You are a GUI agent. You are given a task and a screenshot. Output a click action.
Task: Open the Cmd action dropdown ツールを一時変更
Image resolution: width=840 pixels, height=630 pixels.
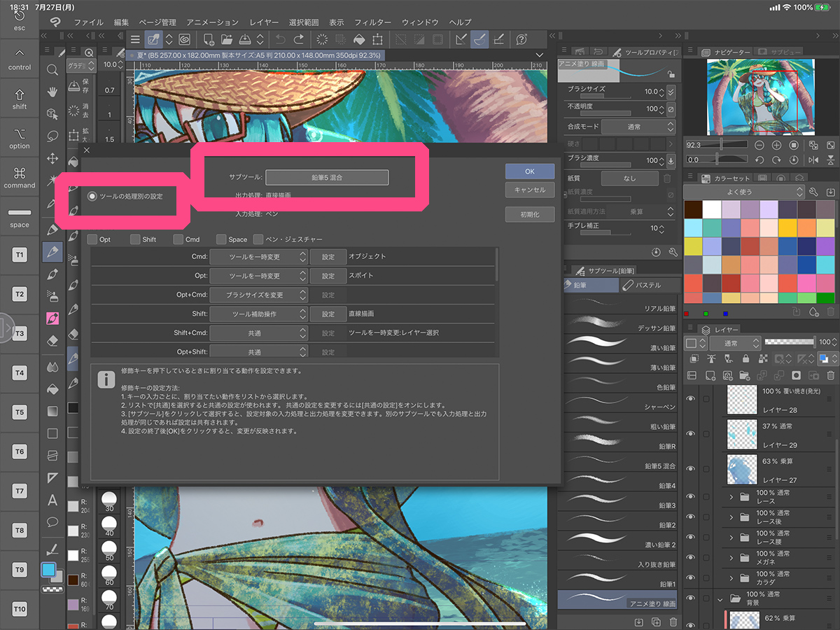point(259,256)
